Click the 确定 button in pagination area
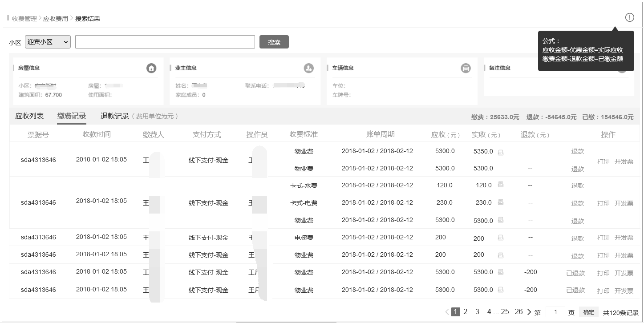The width and height of the screenshot is (644, 323). tap(588, 312)
